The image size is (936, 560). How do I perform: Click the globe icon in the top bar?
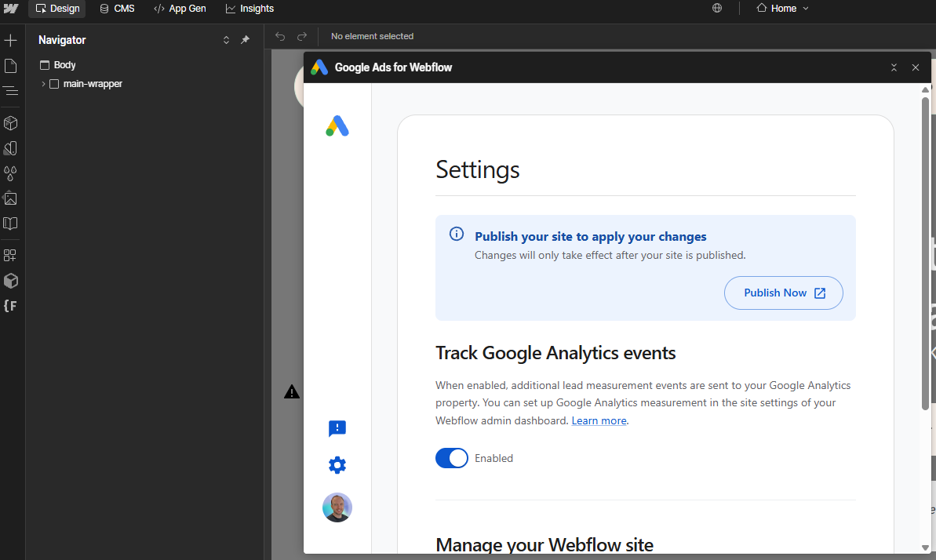coord(717,9)
